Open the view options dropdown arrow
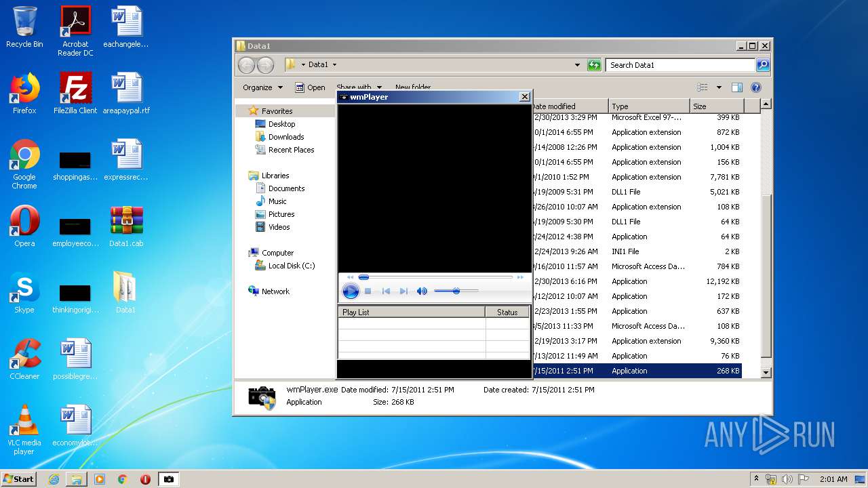The image size is (868, 488). pos(719,87)
